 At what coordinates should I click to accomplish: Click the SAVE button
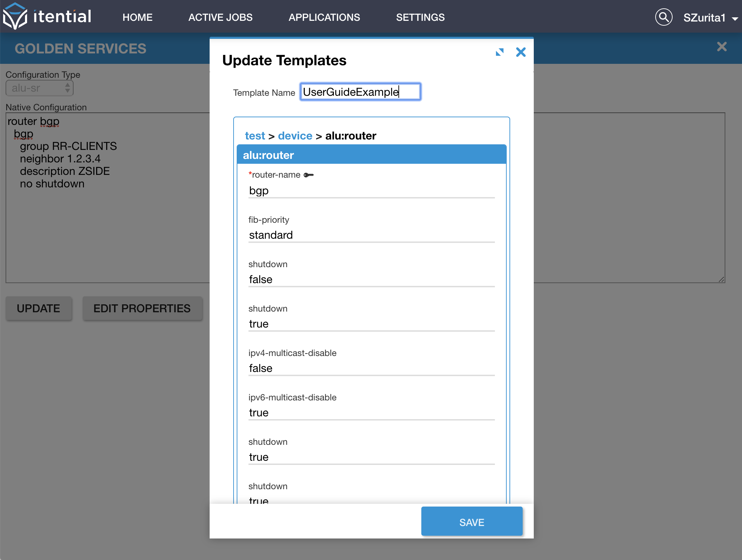[472, 521]
